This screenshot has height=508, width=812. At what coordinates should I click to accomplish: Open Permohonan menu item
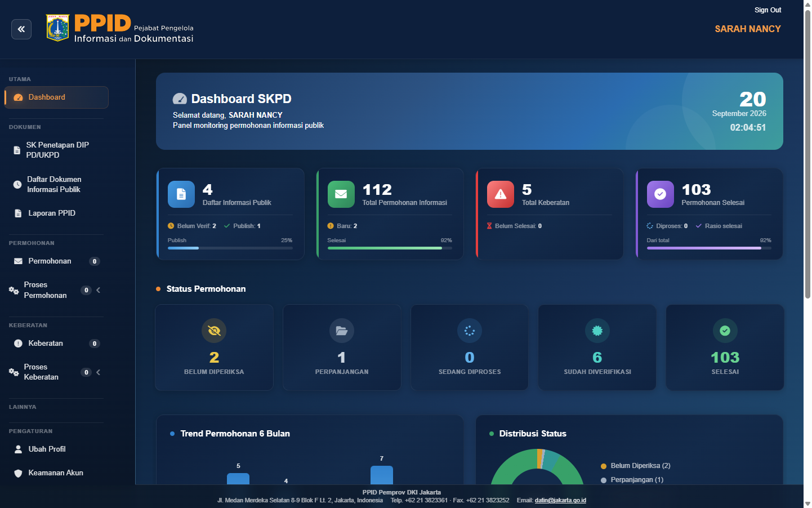point(56,261)
